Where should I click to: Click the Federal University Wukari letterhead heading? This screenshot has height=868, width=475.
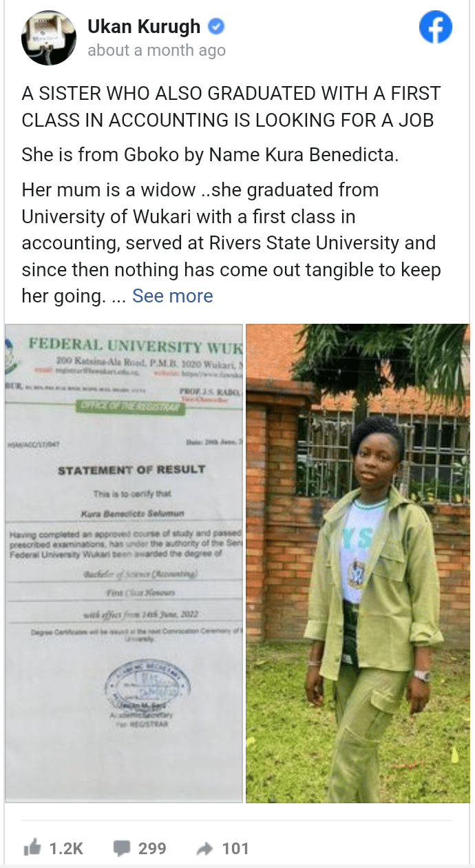tap(134, 344)
